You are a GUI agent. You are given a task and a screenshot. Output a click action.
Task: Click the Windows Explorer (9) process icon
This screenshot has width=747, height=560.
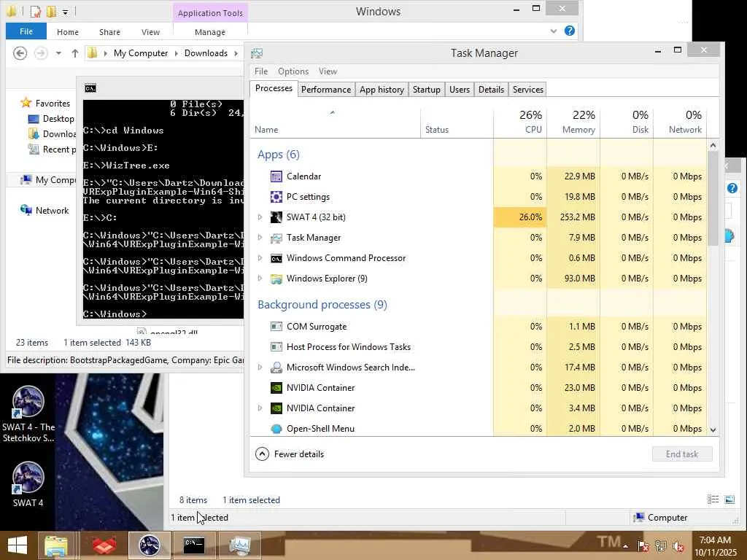(276, 279)
